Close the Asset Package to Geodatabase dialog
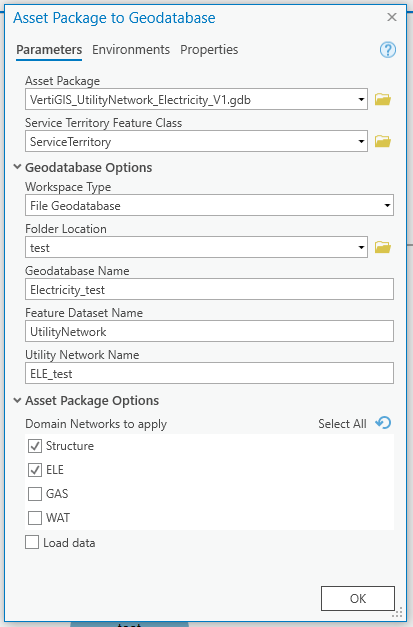Viewport: 413px width, 627px height. point(392,17)
